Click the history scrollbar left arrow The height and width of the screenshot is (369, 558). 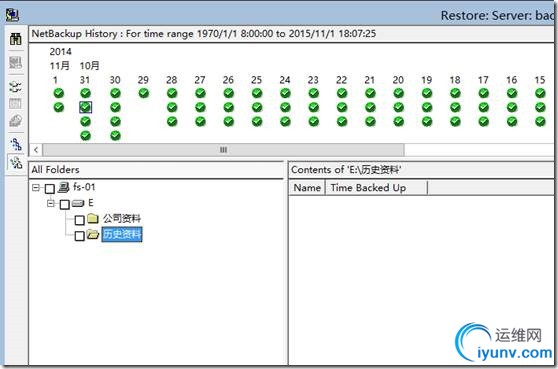(36, 150)
